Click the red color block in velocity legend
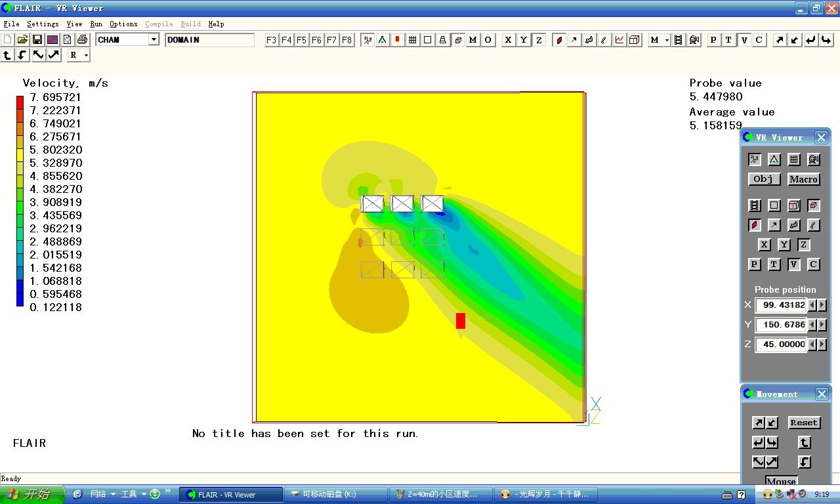 [x=20, y=102]
